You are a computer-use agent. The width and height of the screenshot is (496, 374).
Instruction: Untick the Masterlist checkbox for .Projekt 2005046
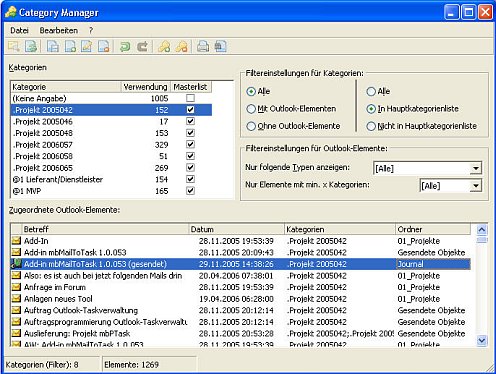[190, 121]
